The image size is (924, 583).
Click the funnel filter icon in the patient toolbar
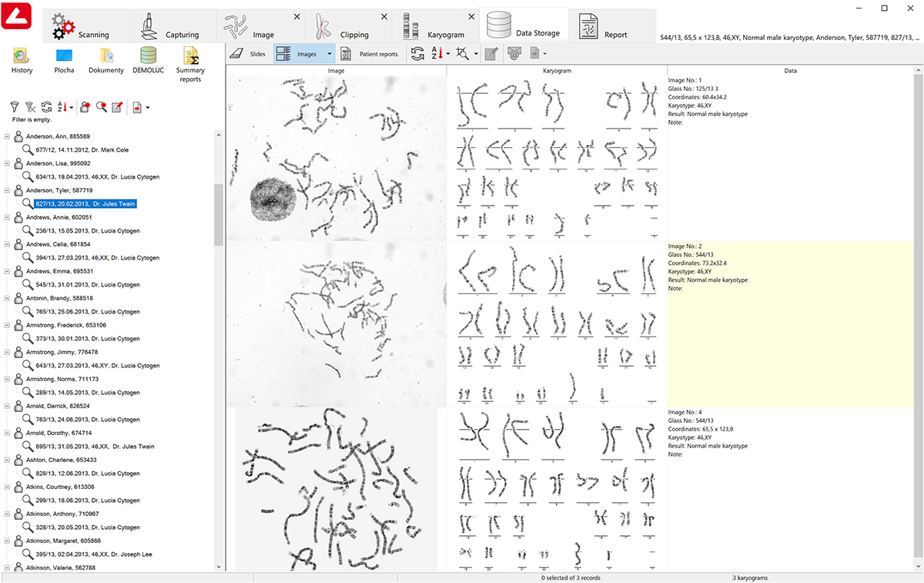coord(14,108)
